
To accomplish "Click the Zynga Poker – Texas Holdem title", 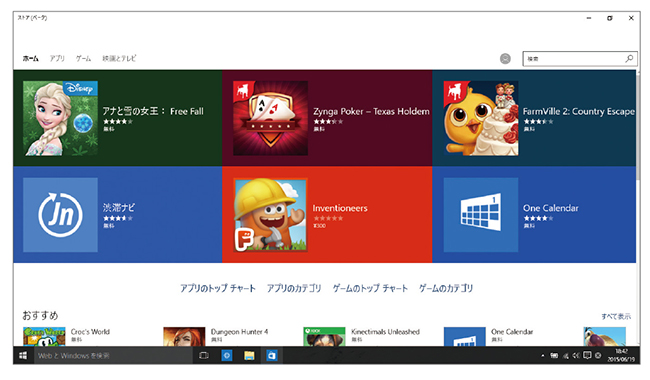I will [371, 111].
